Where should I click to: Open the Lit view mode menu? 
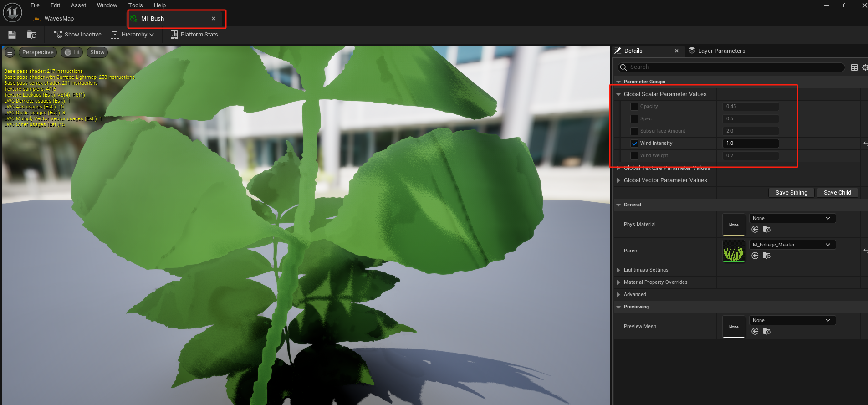[x=72, y=52]
